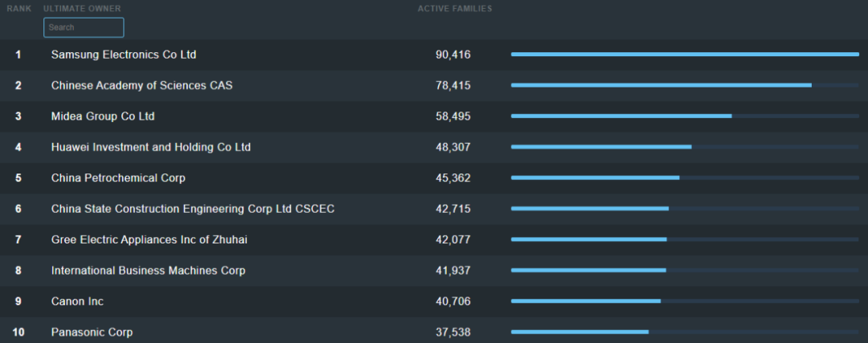Image resolution: width=868 pixels, height=343 pixels.
Task: Open Huawei Investment and Holding Co Ltd
Action: click(x=150, y=148)
